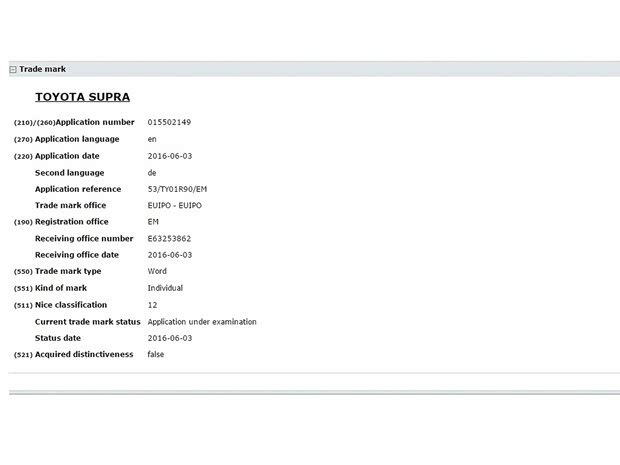620x465 pixels.
Task: Click the Trade mark section header text
Action: tap(42, 69)
